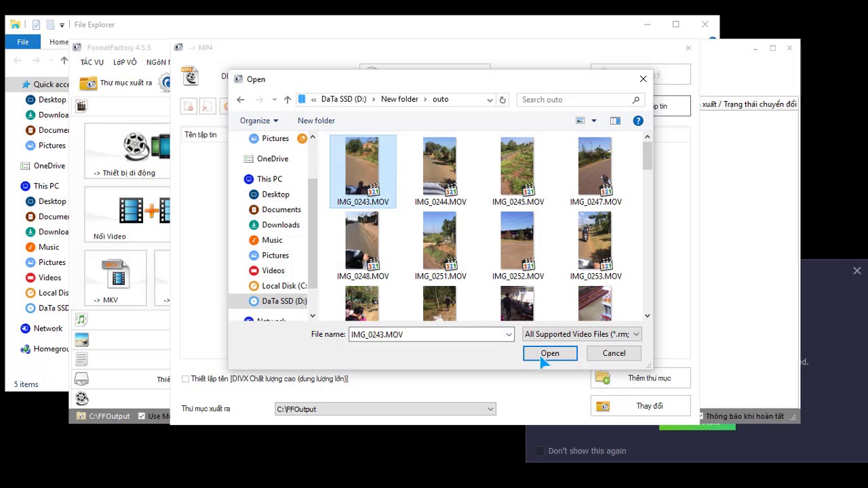Viewport: 868px width, 488px height.
Task: Open the All Supported Video Files filter
Action: (x=582, y=334)
